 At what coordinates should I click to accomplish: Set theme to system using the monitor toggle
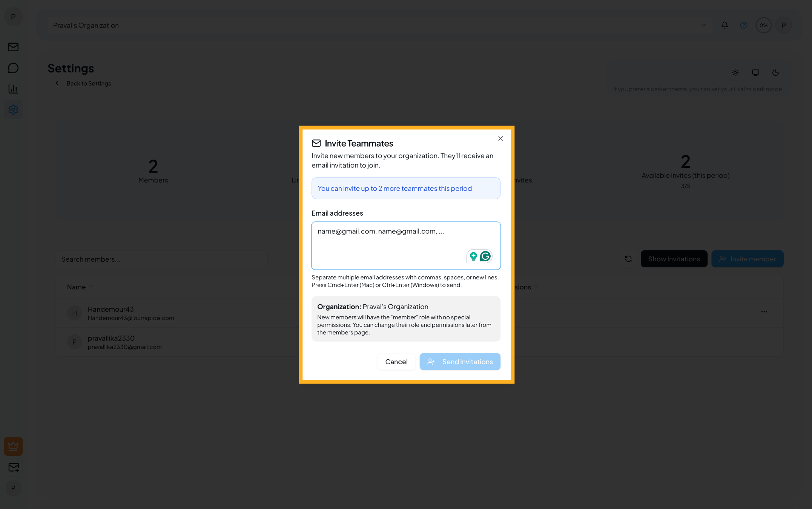755,72
